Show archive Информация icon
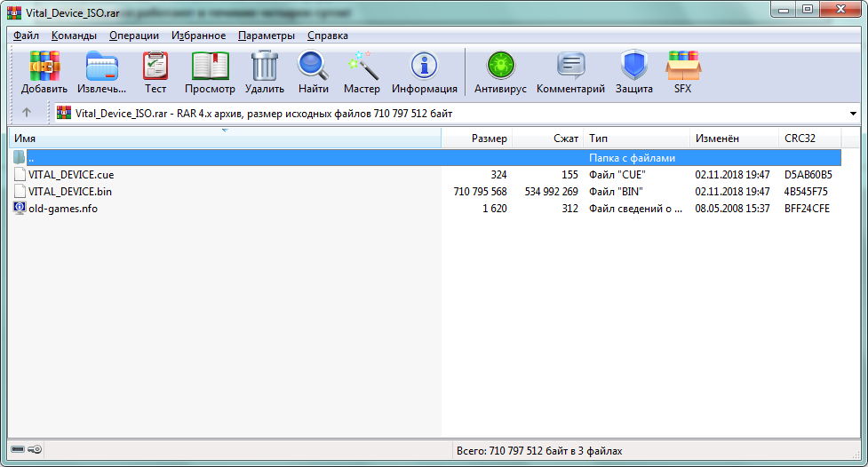The image size is (868, 467). [425, 66]
